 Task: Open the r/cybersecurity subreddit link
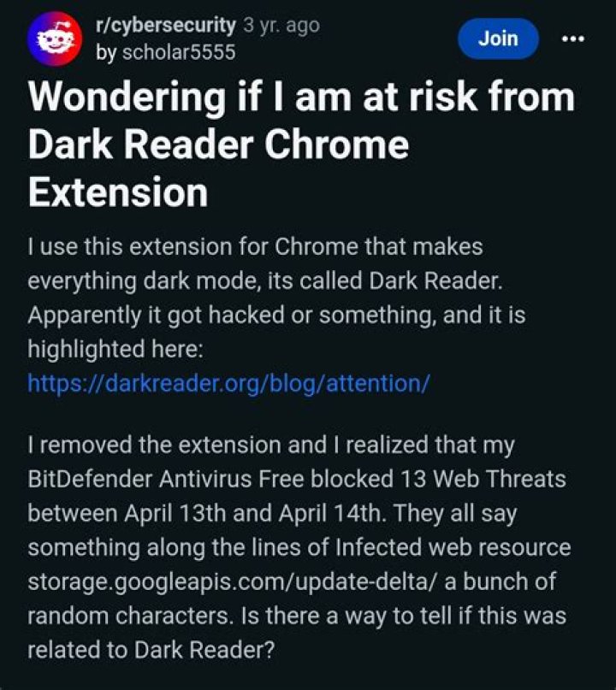click(163, 26)
